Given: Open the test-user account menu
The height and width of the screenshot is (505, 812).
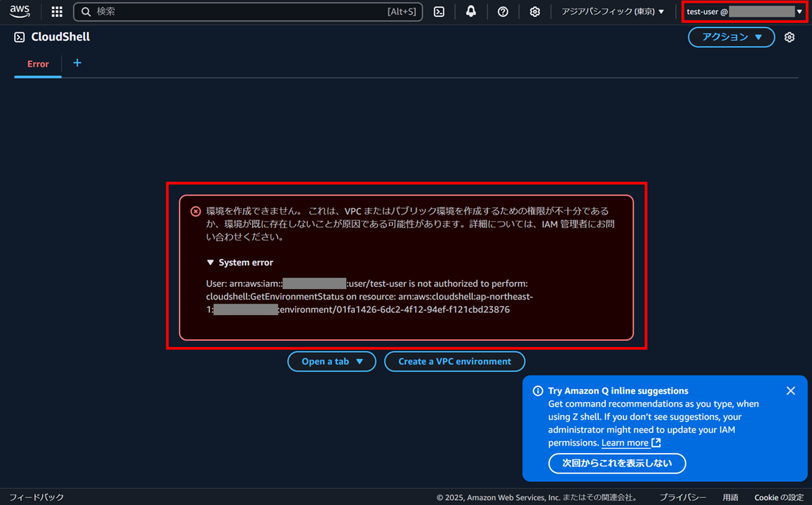Looking at the screenshot, I should click(x=744, y=11).
